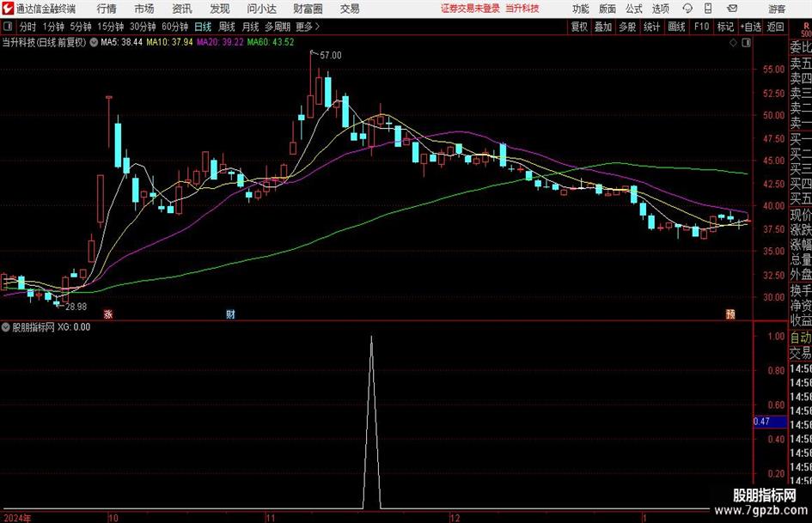Open the mobile phone icon in title bar
This screenshot has height=523, width=812.
pyautogui.click(x=708, y=9)
